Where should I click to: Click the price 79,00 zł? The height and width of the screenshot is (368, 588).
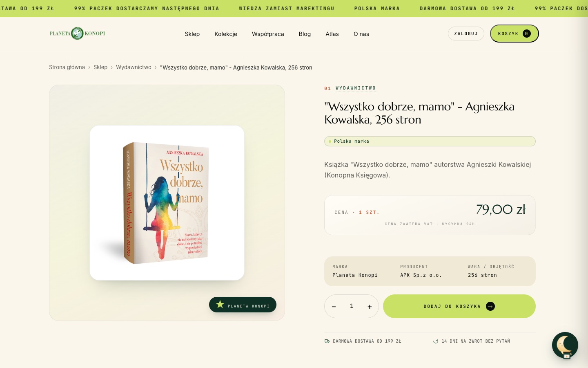[x=501, y=209]
